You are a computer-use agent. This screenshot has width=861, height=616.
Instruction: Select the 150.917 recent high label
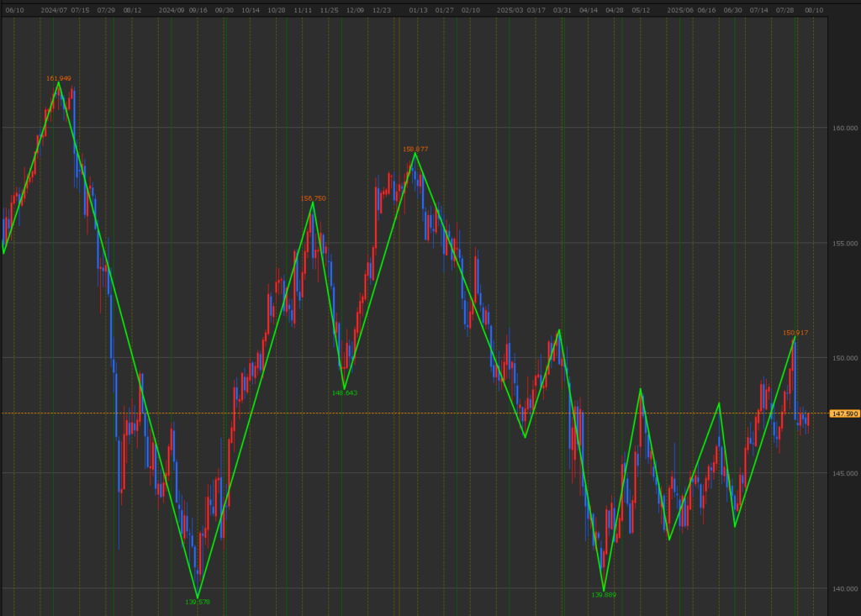coord(795,333)
